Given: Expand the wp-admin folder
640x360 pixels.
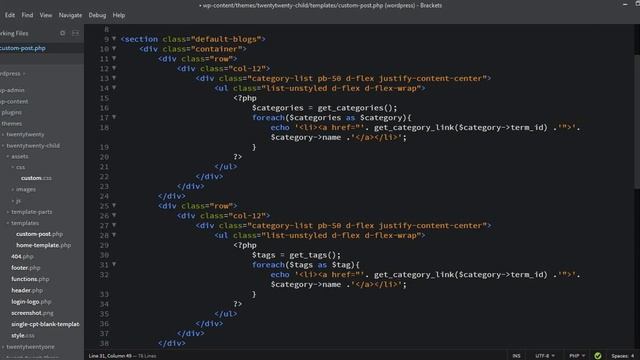Looking at the screenshot, I should click(x=12, y=90).
